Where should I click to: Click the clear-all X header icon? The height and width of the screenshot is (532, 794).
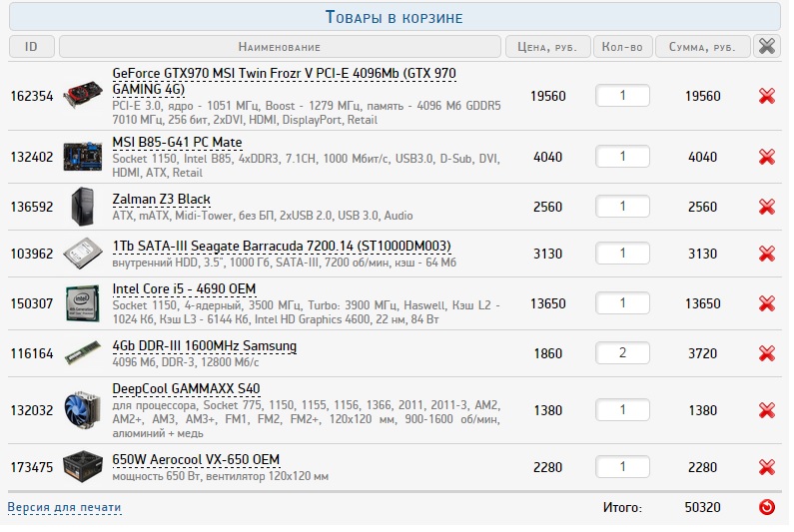(767, 47)
